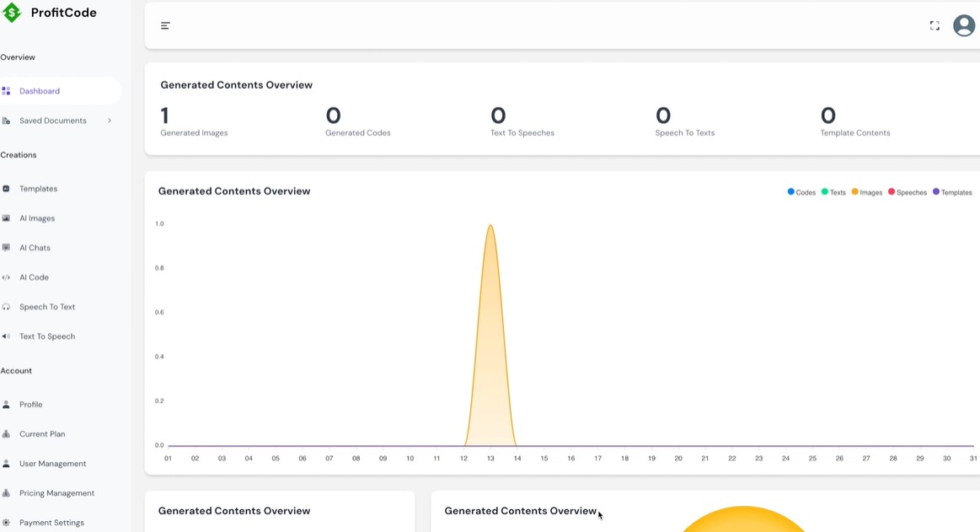980x532 pixels.
Task: Open Payment Settings
Action: (x=52, y=522)
